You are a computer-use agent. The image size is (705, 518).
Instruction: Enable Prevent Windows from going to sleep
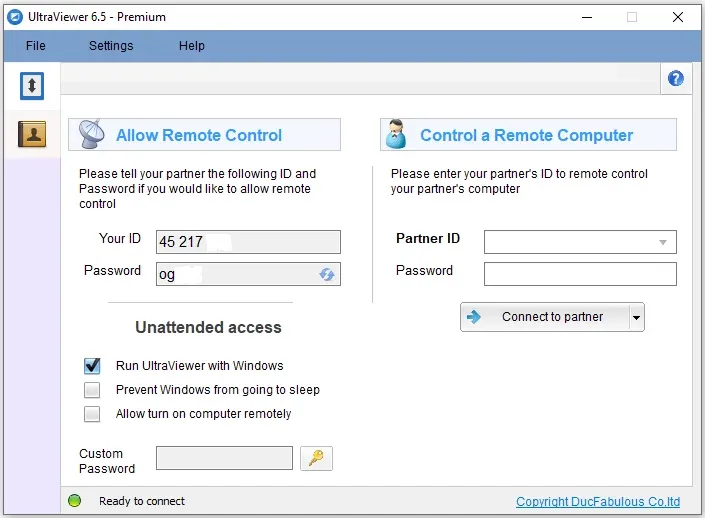click(x=92, y=390)
